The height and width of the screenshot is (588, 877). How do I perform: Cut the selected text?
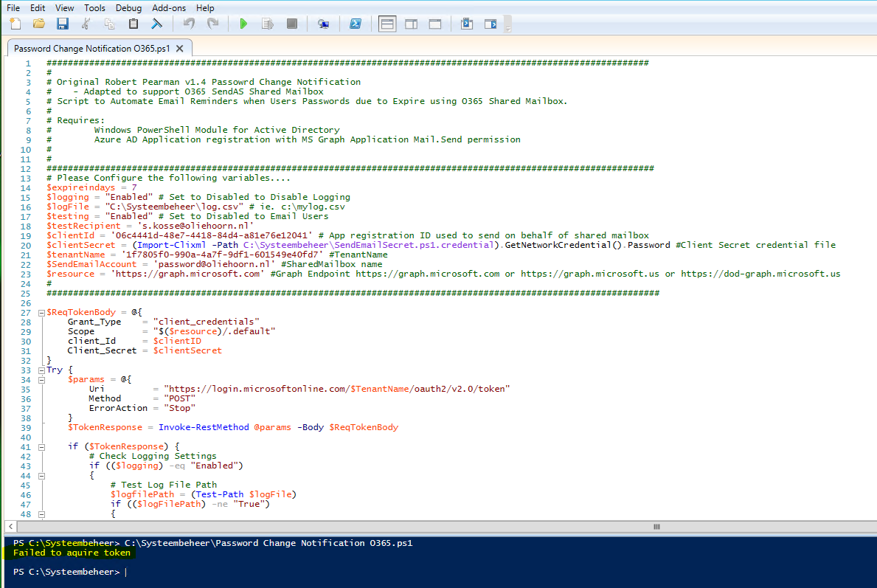(86, 24)
